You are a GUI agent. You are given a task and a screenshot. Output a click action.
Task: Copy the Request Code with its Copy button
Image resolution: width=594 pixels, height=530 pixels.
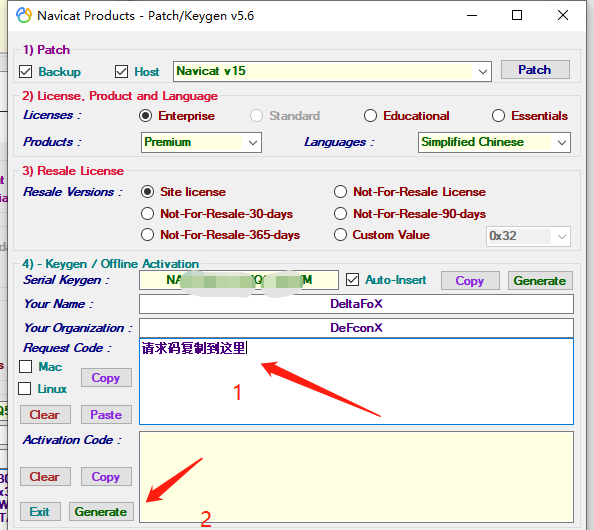click(x=106, y=378)
